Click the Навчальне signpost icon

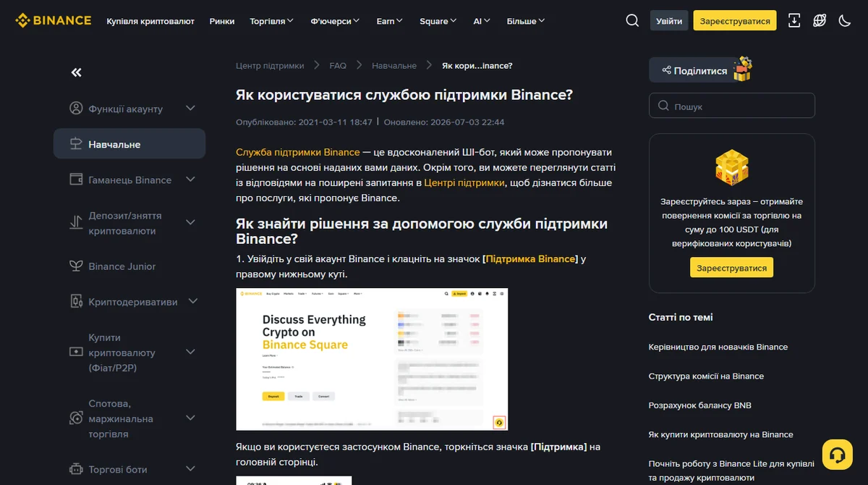click(x=76, y=144)
